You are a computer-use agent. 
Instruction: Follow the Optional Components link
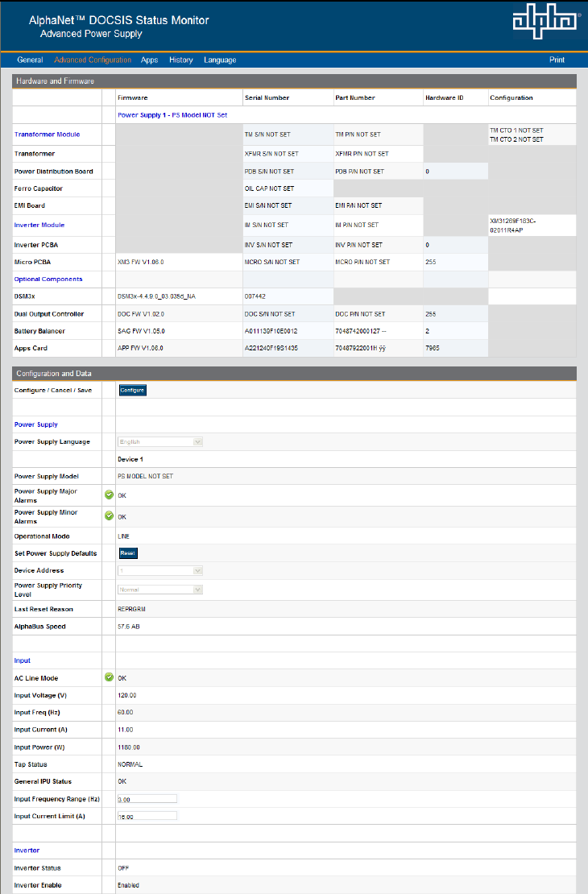48,279
